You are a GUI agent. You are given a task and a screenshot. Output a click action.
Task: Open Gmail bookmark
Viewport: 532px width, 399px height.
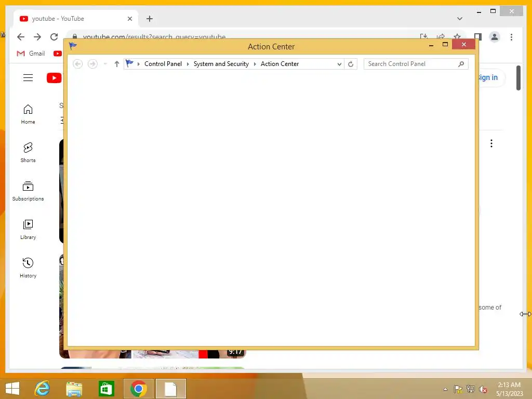pyautogui.click(x=31, y=54)
